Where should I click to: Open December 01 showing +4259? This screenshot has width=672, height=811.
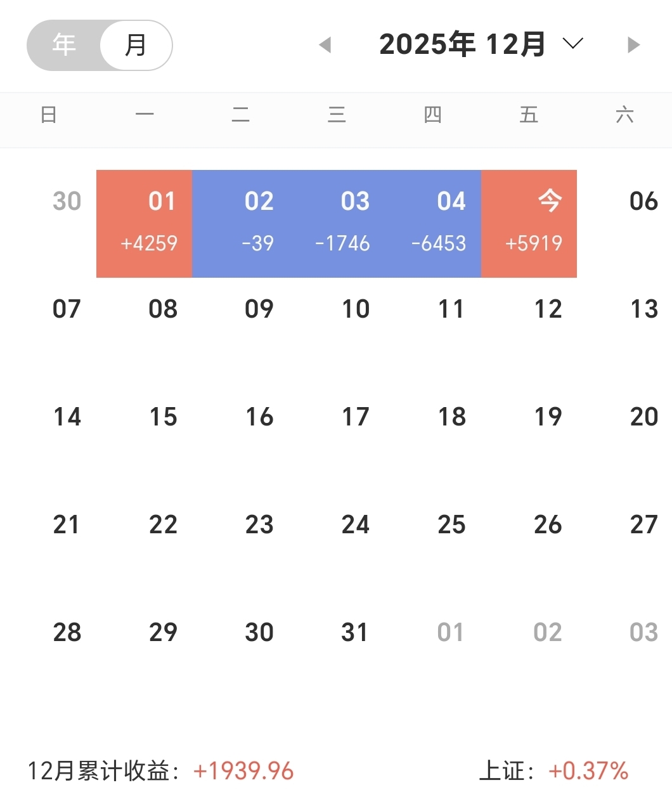(145, 224)
